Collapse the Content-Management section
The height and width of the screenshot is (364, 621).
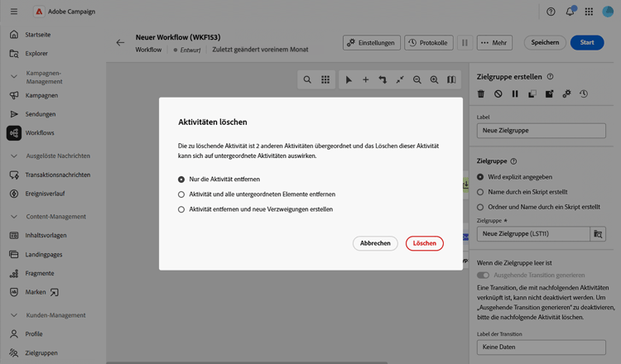tap(14, 217)
